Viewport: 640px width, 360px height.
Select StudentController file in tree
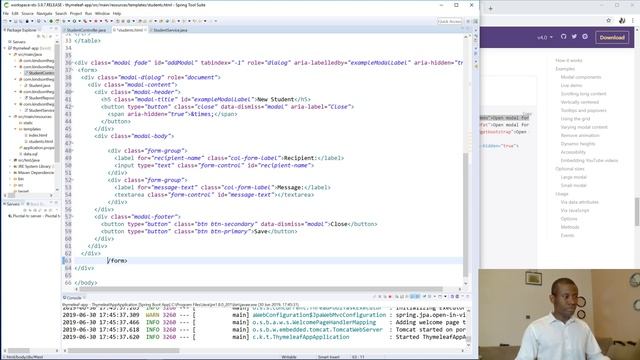40,73
